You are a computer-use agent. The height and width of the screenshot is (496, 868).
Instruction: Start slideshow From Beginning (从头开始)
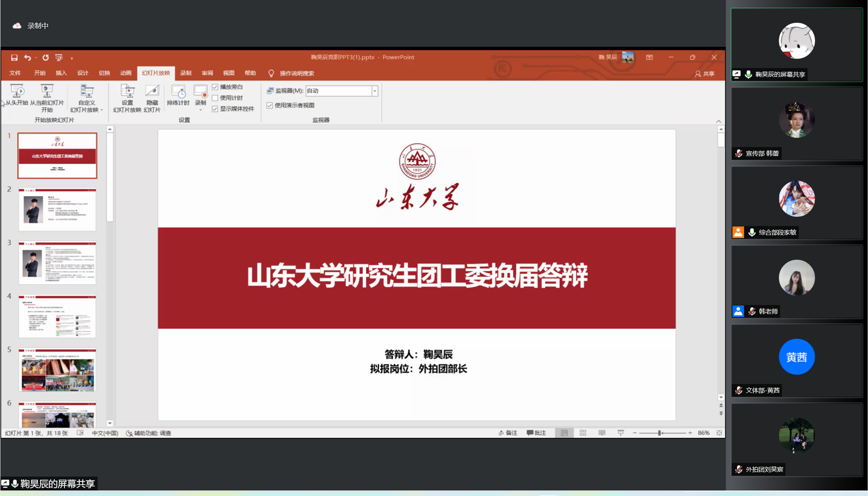(17, 95)
